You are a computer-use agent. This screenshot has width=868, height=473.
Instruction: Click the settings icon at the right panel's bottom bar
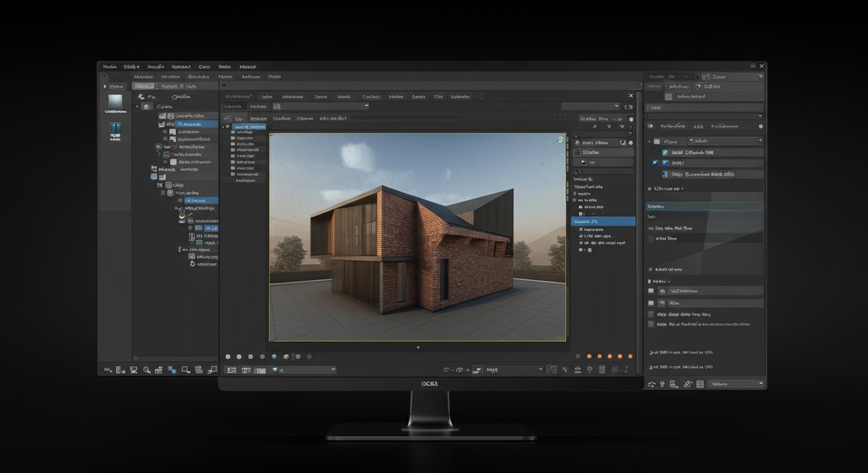point(687,384)
